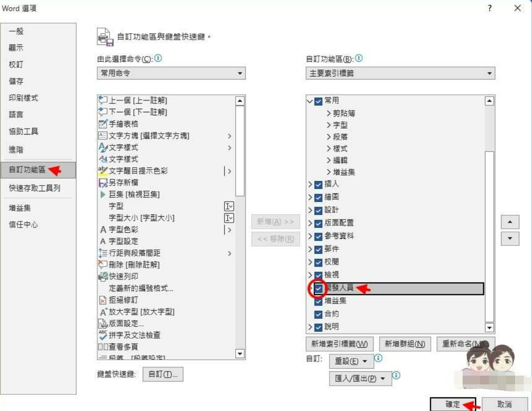Toggle the 增益集 checkbox in ribbon list
Viewport: 532px width, 411px height.
pyautogui.click(x=318, y=301)
